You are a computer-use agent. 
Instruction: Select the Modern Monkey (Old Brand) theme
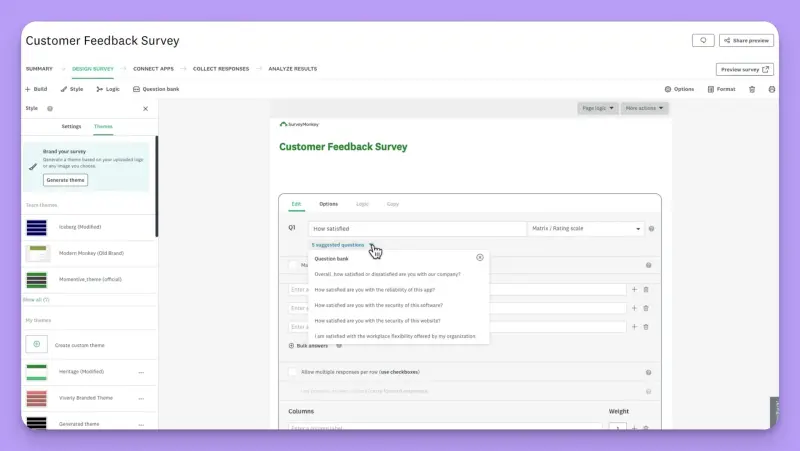click(x=89, y=253)
